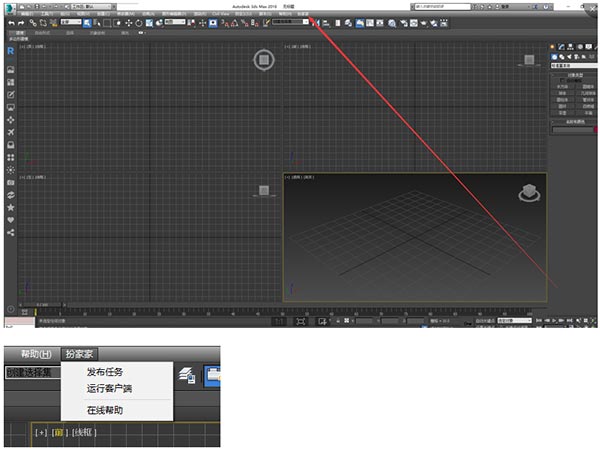Click the Use Pivot Point Center icon
Image resolution: width=600 pixels, height=451 pixels.
[x=191, y=23]
